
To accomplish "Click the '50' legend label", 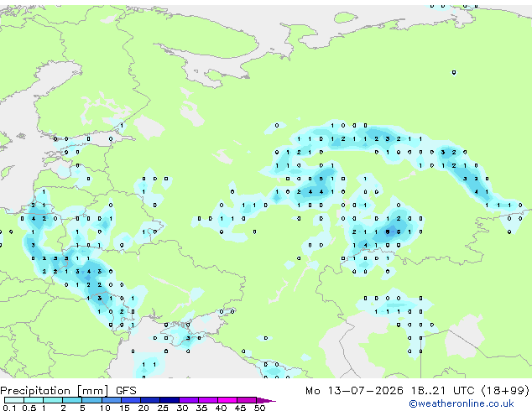I will point(260,408).
